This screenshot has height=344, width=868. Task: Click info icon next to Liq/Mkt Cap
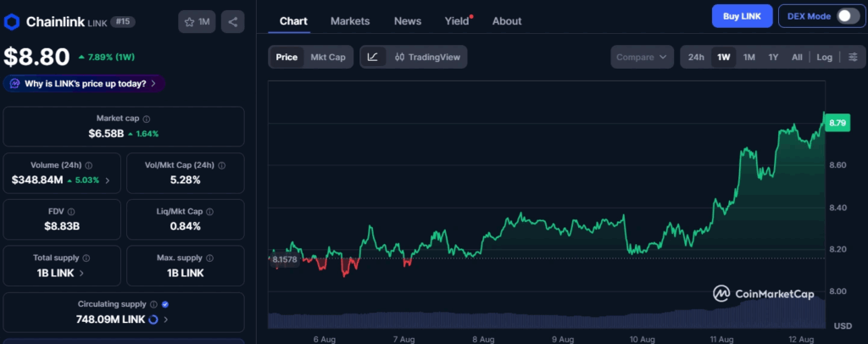pyautogui.click(x=210, y=212)
